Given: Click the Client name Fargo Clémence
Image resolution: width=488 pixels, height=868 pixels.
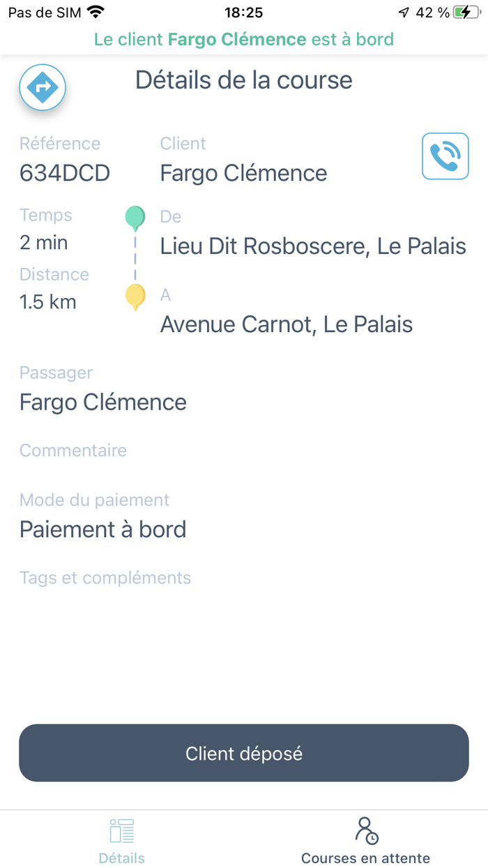Looking at the screenshot, I should tap(243, 172).
